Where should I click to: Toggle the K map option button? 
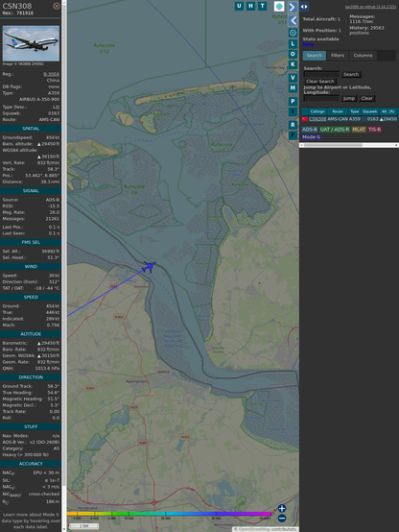click(293, 64)
